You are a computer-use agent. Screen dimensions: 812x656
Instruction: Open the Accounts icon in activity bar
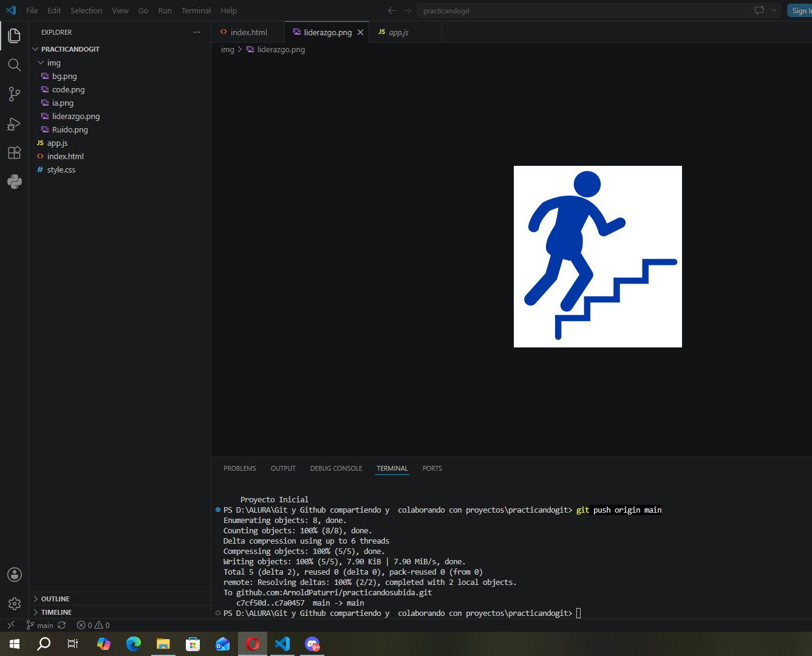tap(15, 575)
